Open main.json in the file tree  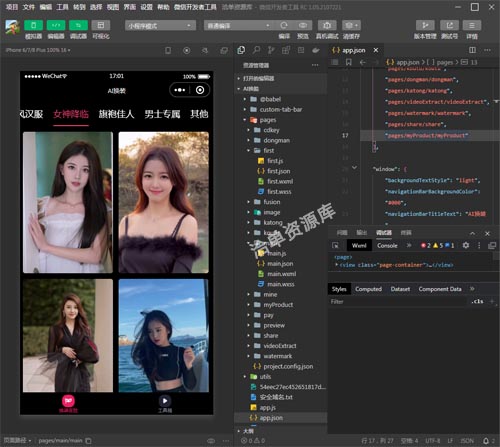click(281, 264)
